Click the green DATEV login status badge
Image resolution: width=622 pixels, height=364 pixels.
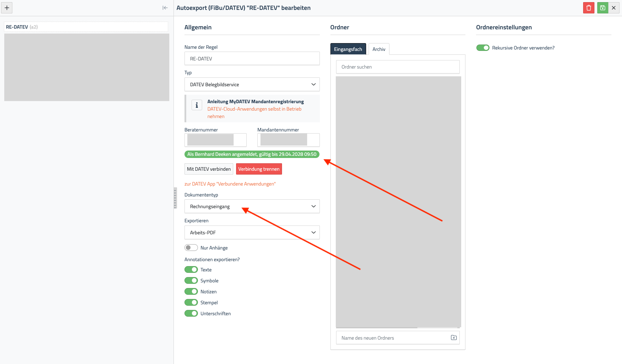252,154
